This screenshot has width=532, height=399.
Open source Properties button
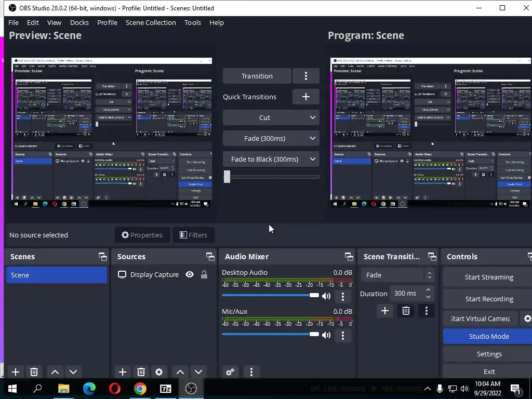142,235
